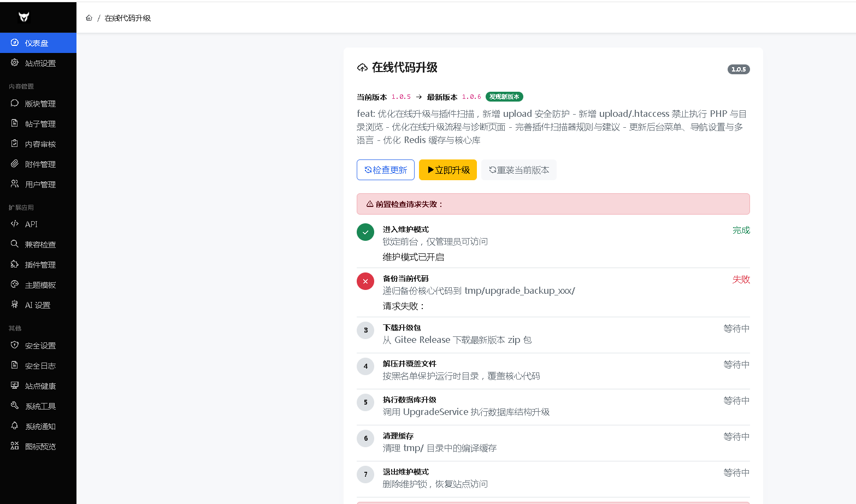Click the 版块管理 chat bubble icon
Viewport: 856px width, 504px height.
(x=15, y=103)
